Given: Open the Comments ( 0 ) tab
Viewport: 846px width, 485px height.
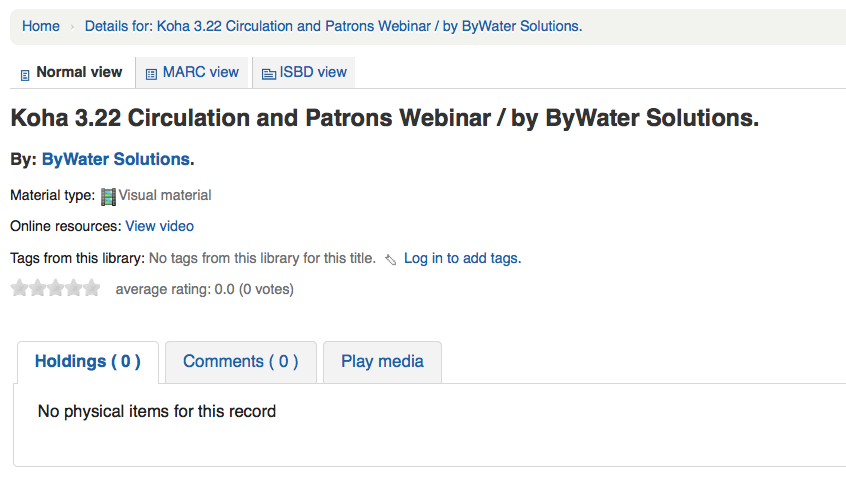Looking at the screenshot, I should (240, 362).
